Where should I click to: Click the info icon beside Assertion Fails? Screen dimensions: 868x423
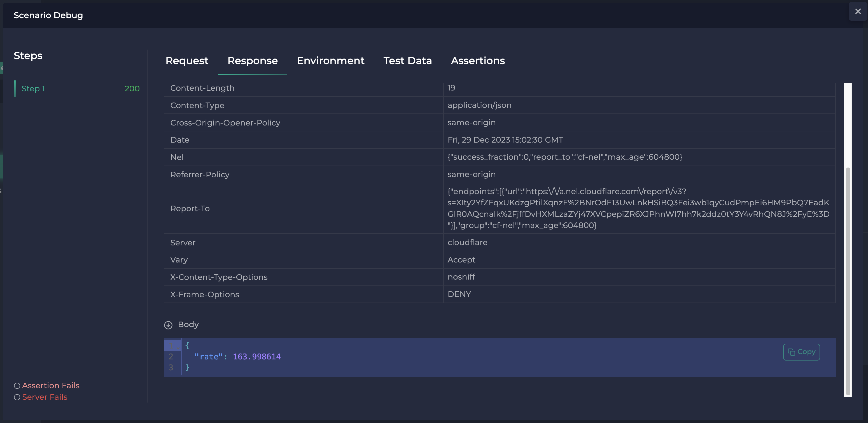tap(17, 385)
